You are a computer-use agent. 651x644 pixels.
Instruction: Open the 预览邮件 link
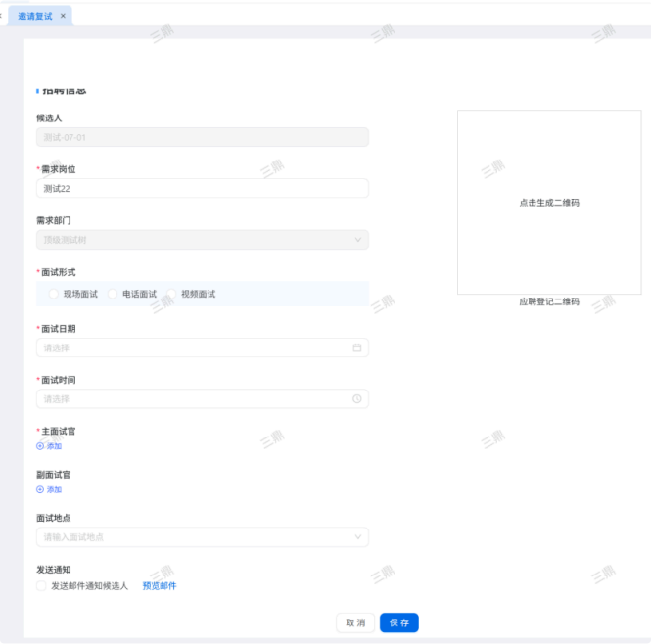[160, 586]
